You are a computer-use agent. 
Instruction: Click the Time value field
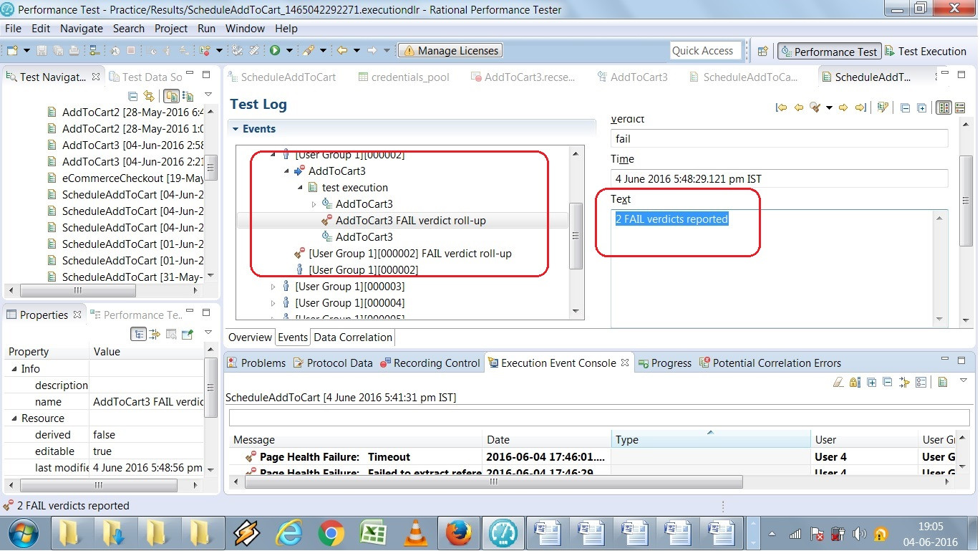(780, 179)
